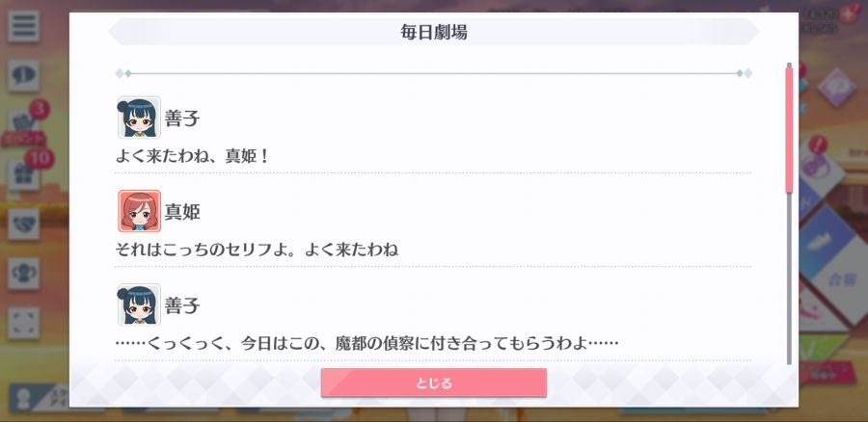Tap first 善子 avatar thumbnail
Viewport: 868px width, 422px height.
click(139, 118)
